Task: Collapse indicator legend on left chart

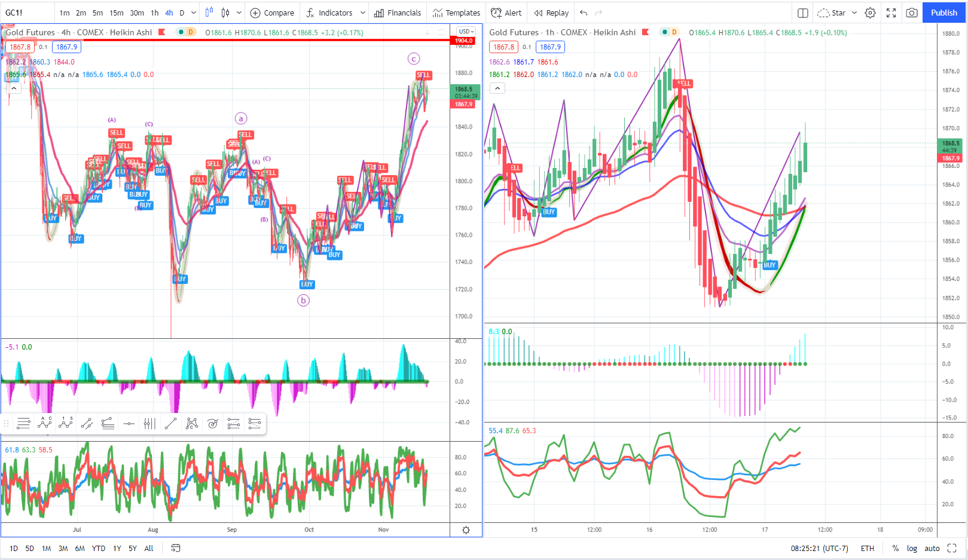Action: pos(14,88)
